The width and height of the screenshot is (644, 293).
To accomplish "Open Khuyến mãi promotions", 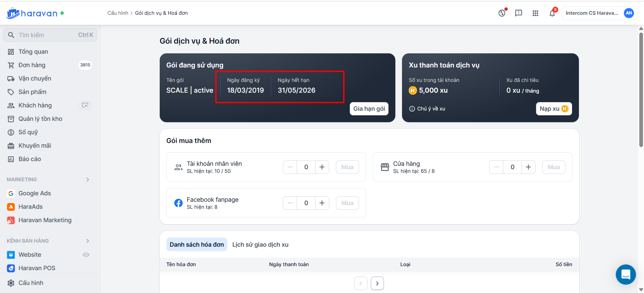I will [35, 146].
